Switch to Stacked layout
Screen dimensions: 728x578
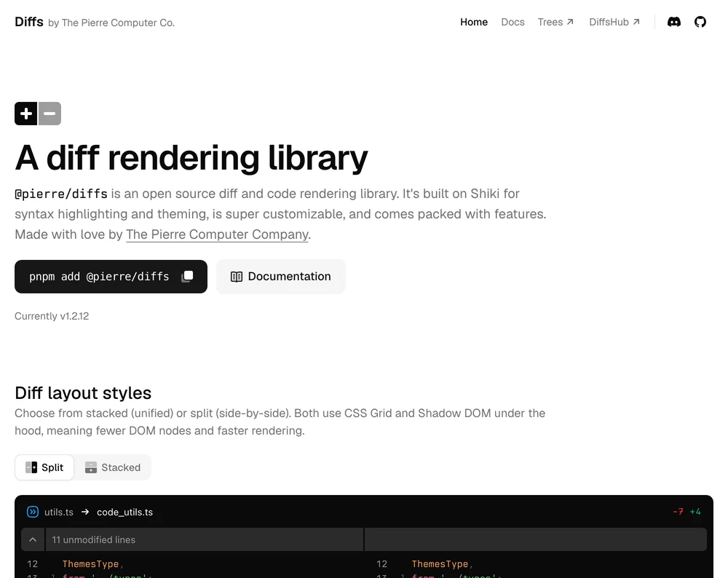pos(113,467)
